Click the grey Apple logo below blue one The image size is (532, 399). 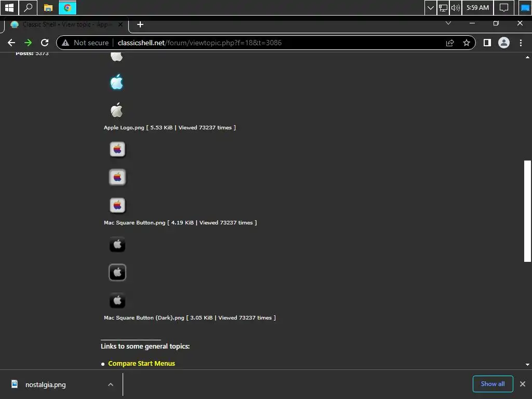coord(117,110)
